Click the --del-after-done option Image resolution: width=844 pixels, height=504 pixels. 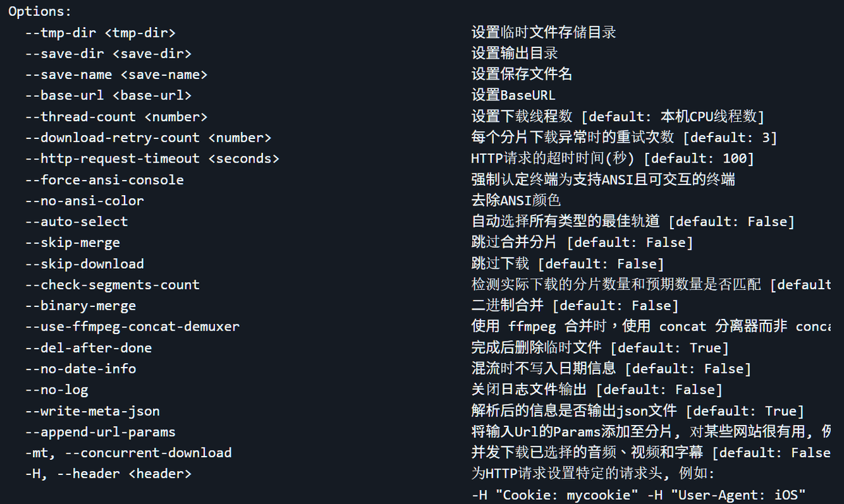pyautogui.click(x=88, y=348)
